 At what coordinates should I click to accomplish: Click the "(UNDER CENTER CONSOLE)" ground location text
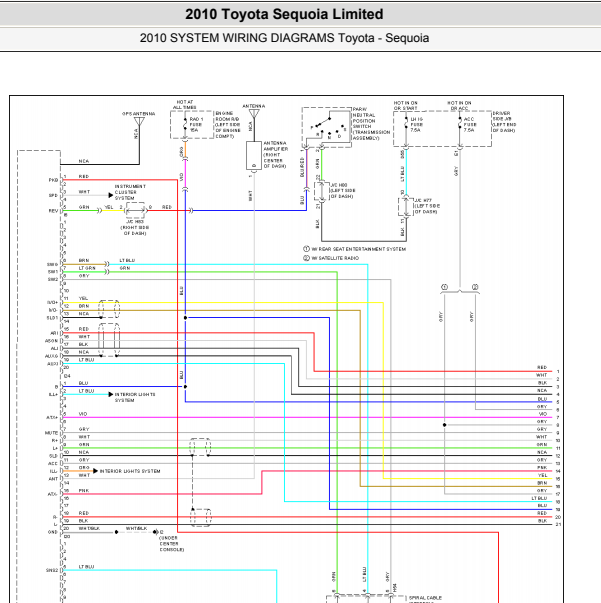pos(171,544)
